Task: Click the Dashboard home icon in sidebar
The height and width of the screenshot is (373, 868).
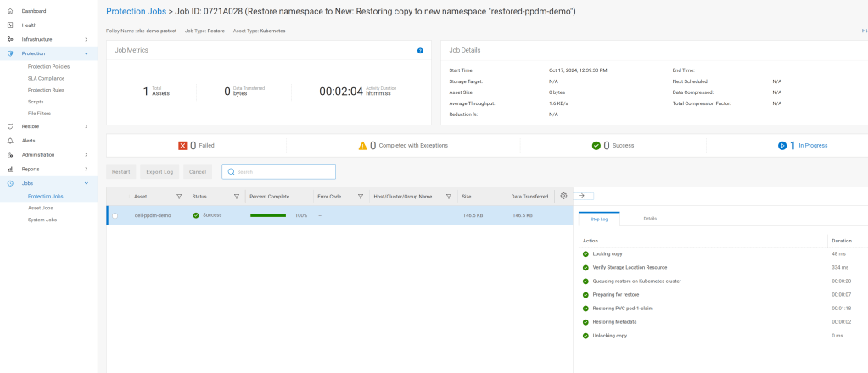Action: (10, 11)
